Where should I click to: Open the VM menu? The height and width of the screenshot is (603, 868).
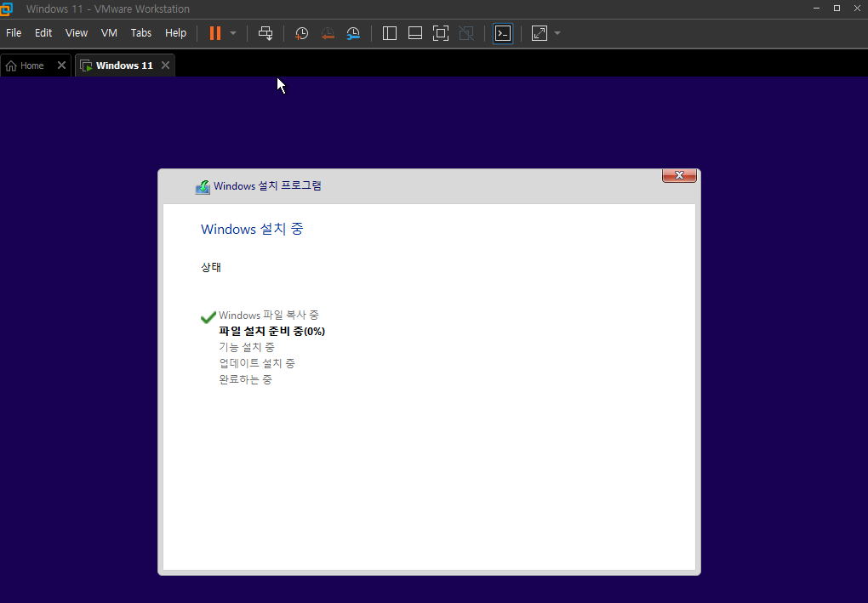109,33
